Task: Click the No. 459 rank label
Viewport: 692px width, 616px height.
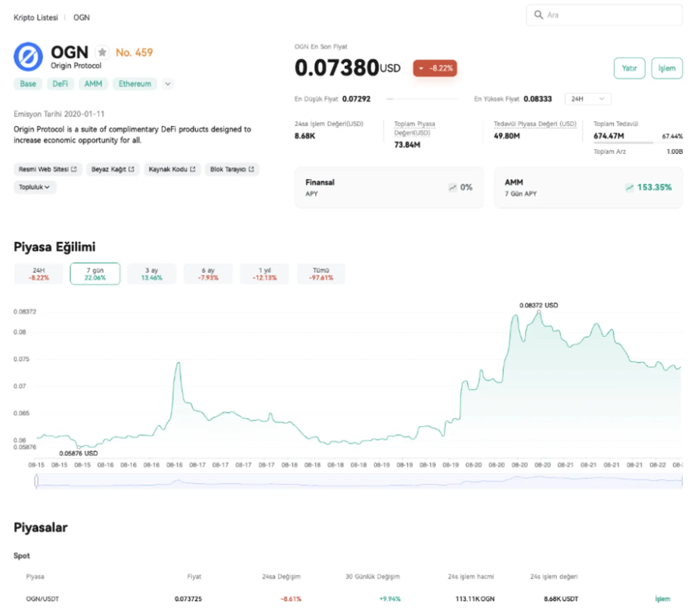Action: coord(134,52)
